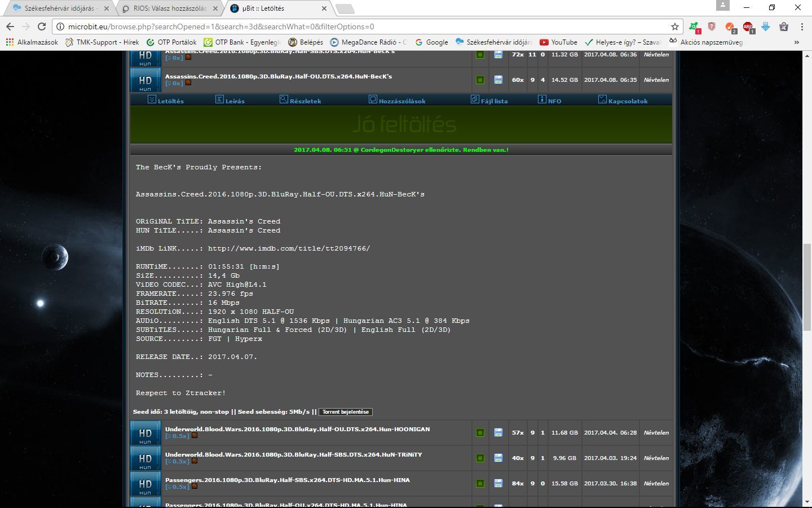
Task: Open Underworld.Blood.Wars Half-OU HOONIGAN torrent title
Action: coord(297,429)
